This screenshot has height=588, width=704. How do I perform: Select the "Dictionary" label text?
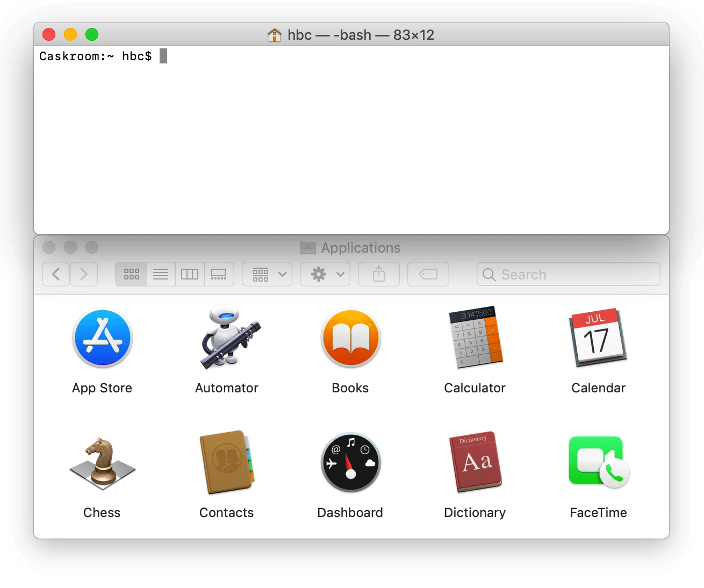(x=475, y=513)
